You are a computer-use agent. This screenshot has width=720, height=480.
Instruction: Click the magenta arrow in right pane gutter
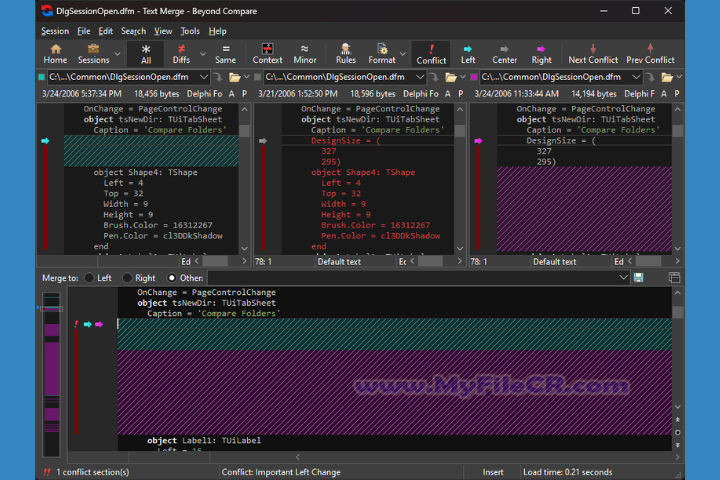(478, 141)
